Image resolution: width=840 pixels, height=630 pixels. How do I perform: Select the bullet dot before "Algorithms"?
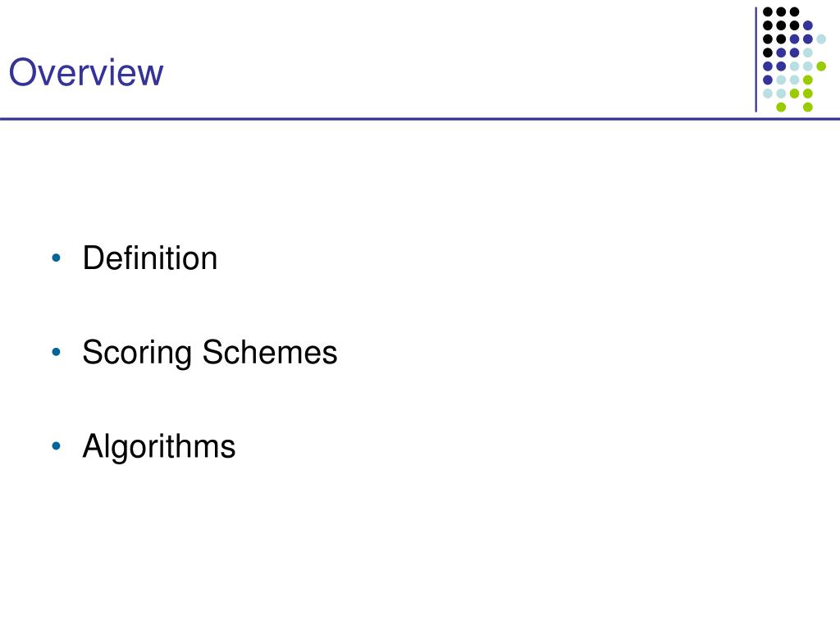[x=57, y=445]
